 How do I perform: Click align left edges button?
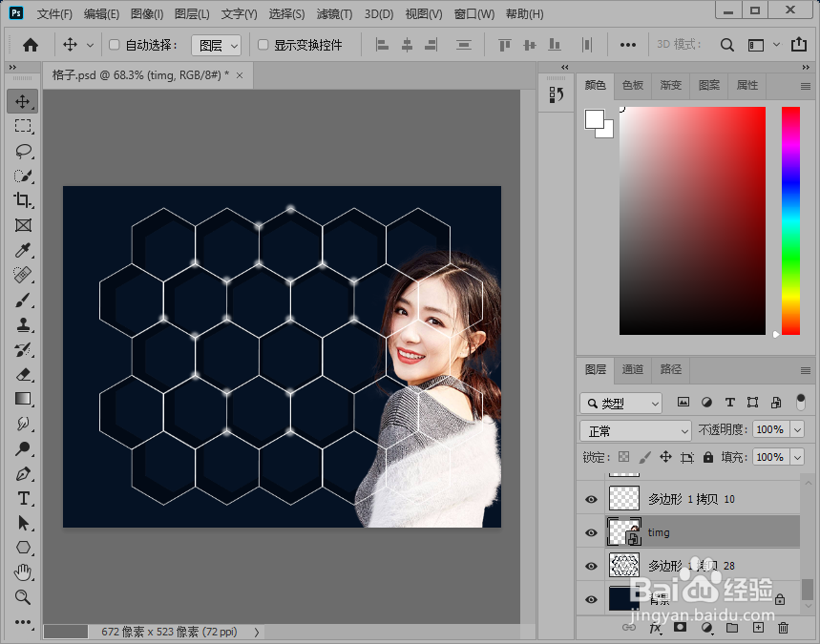tap(382, 45)
